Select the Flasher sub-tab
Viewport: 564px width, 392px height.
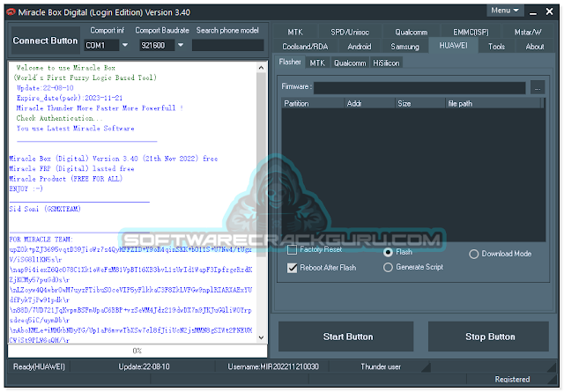[x=290, y=62]
